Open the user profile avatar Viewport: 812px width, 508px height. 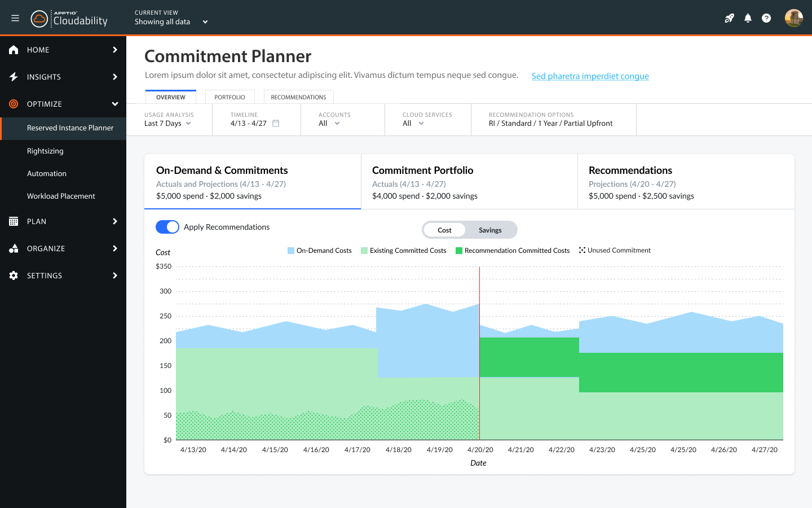[793, 18]
